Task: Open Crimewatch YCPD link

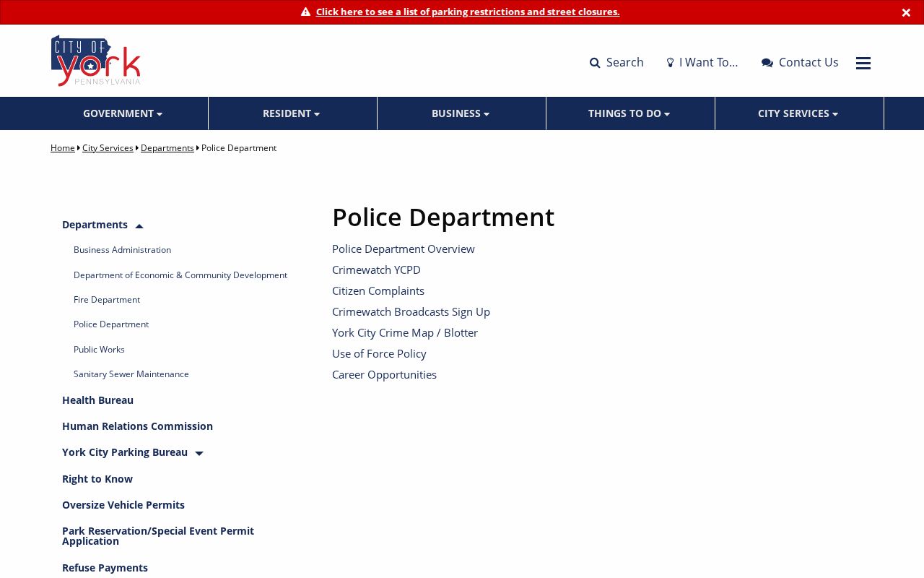Action: pos(376,269)
